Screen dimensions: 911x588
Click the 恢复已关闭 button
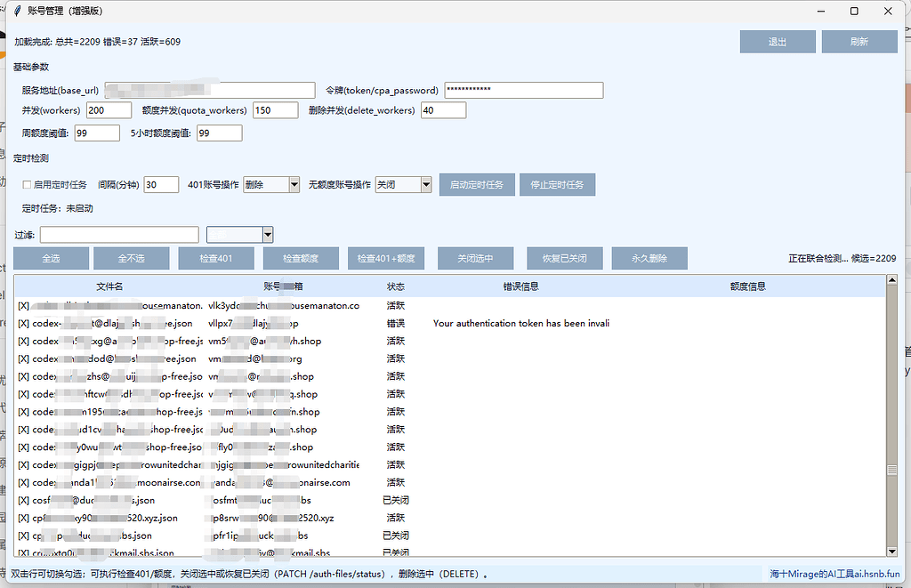565,259
